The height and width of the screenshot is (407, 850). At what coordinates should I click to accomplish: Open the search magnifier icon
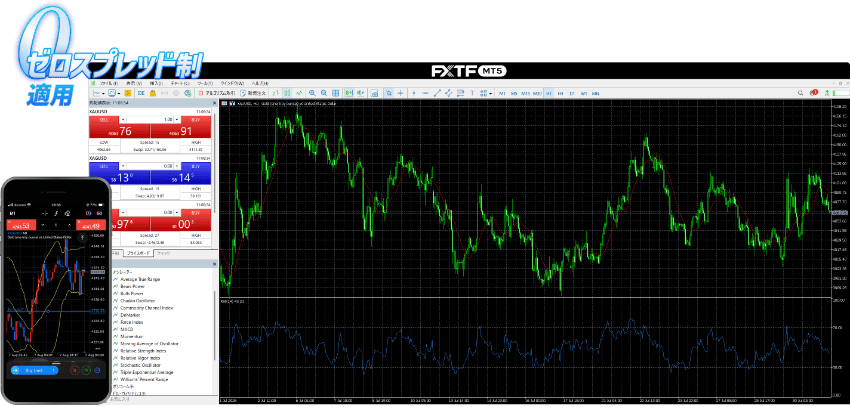801,93
